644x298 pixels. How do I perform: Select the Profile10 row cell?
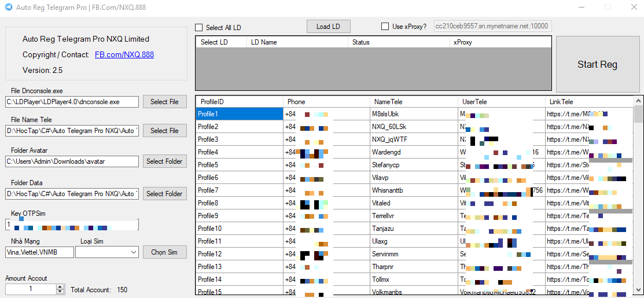pyautogui.click(x=240, y=228)
